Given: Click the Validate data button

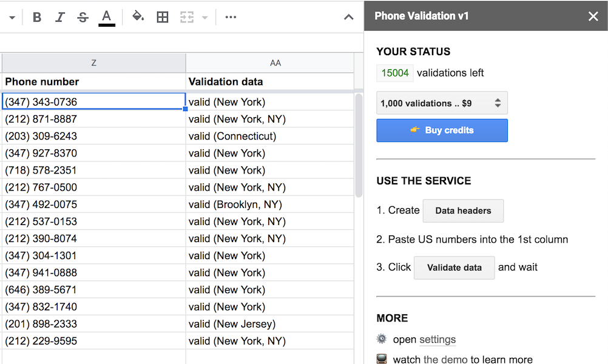Looking at the screenshot, I should pyautogui.click(x=454, y=267).
